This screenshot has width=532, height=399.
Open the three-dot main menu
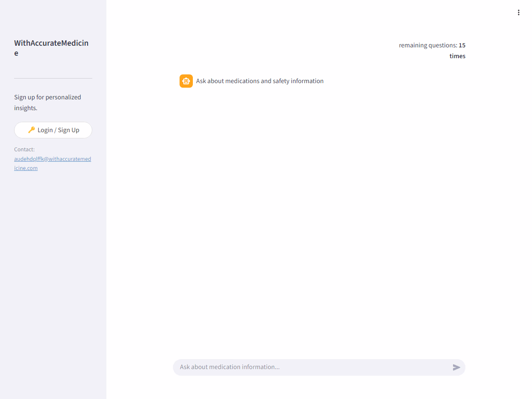click(518, 12)
